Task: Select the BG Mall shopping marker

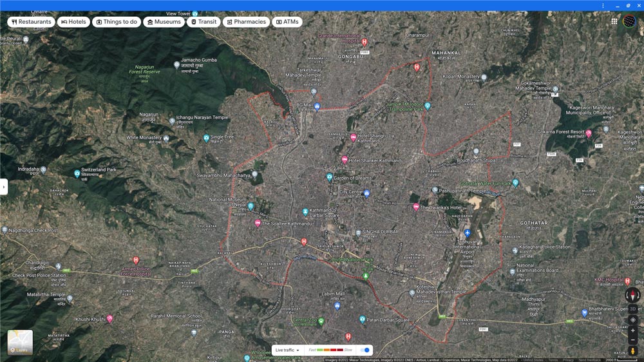Action: (x=317, y=106)
